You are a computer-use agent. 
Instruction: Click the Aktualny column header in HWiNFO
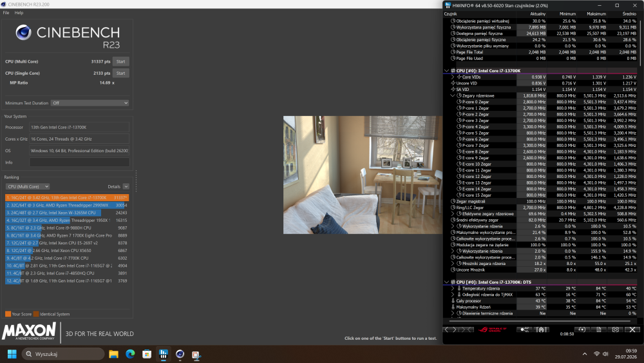pyautogui.click(x=538, y=14)
